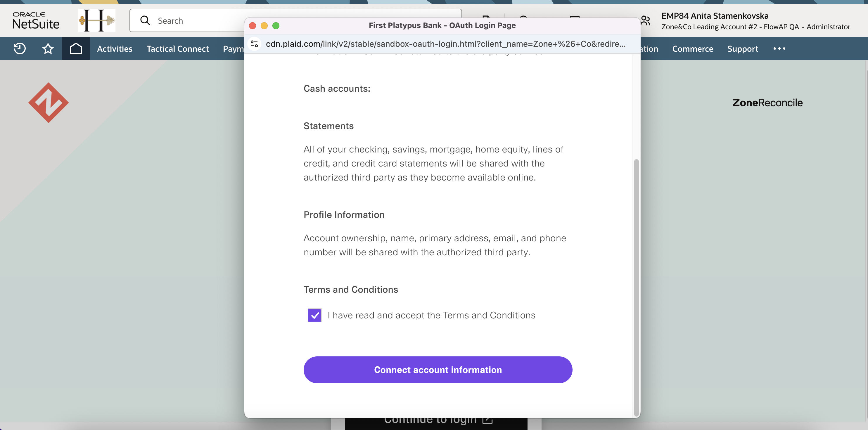Screen dimensions: 868x430
Task: Maximize the OAuth popup with green button
Action: pos(276,26)
